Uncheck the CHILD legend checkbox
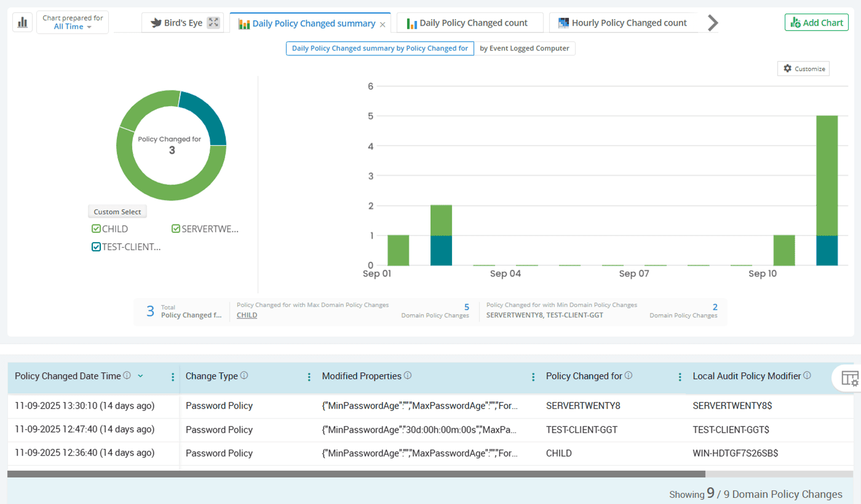861x504 pixels. click(96, 229)
